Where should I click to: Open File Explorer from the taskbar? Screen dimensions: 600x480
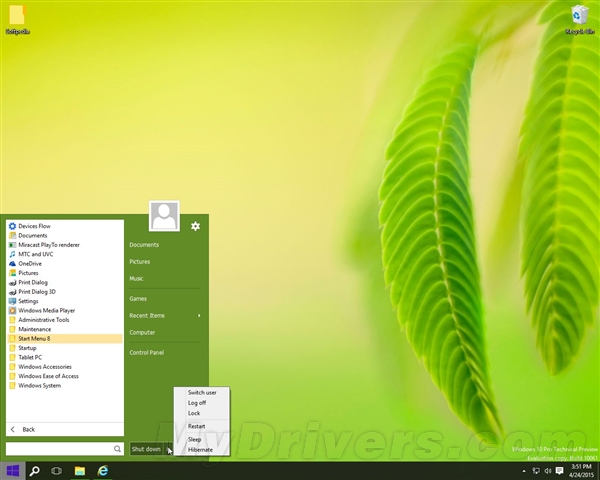[x=80, y=471]
